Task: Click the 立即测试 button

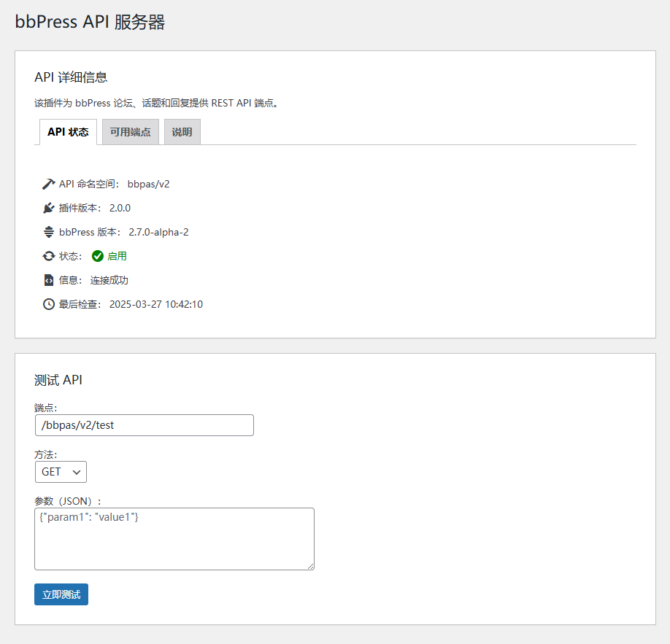Action: tap(61, 594)
